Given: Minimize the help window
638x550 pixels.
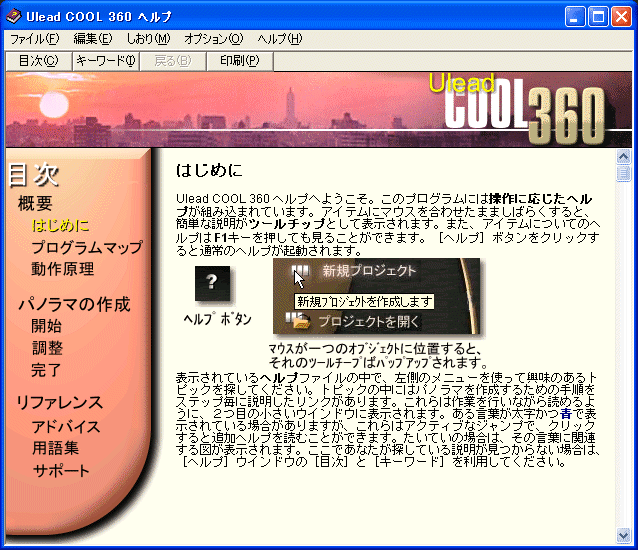Looking at the screenshot, I should 575,17.
